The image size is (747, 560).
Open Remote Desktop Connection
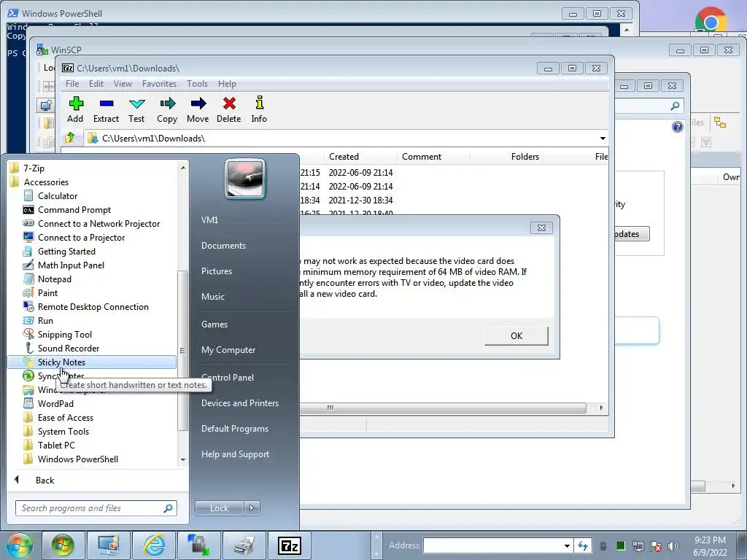tap(93, 306)
